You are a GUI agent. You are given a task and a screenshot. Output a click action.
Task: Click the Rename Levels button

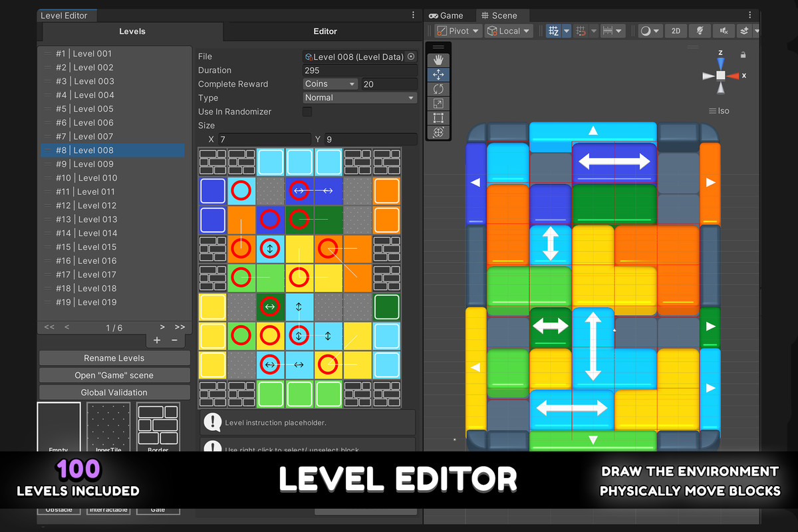(114, 358)
